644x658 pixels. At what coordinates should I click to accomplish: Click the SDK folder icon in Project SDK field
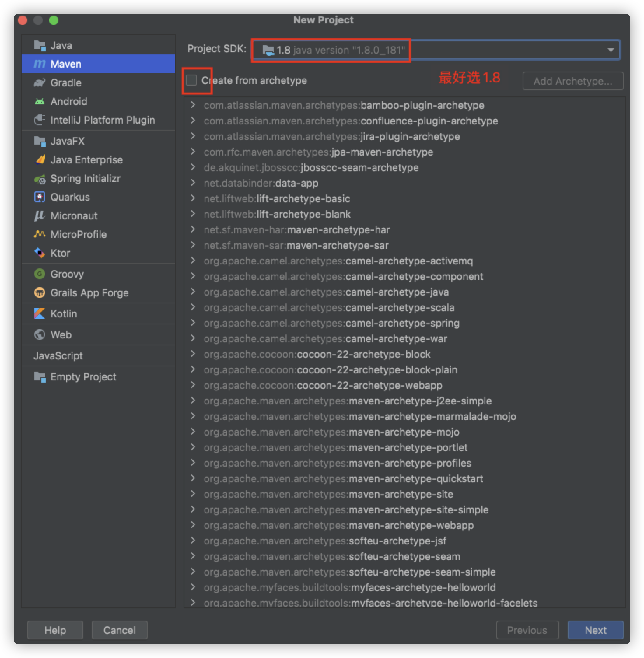click(268, 51)
